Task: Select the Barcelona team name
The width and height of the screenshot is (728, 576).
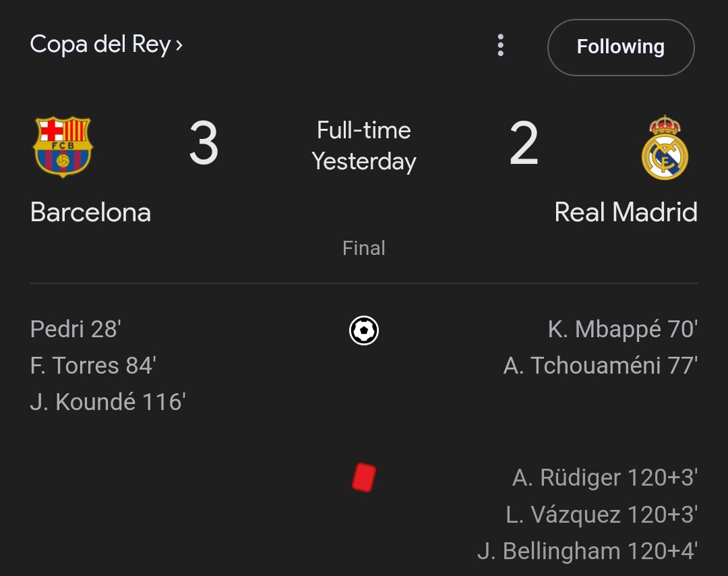Action: coord(90,212)
